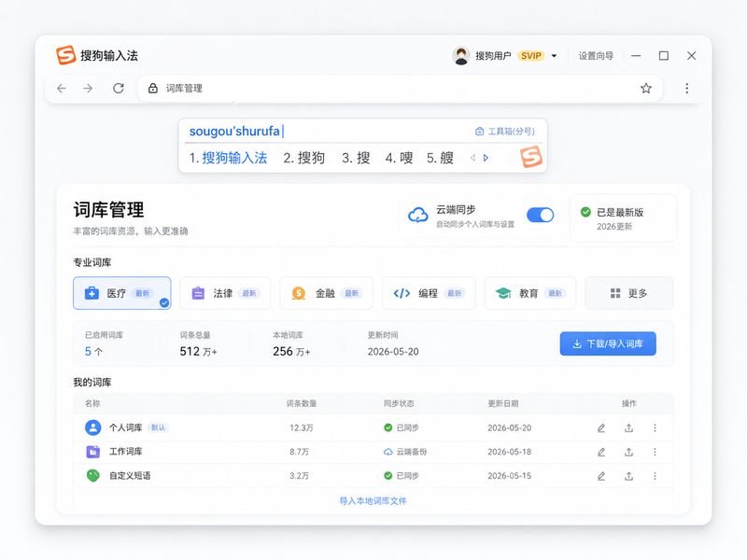
Task: Select the 法律 professional dictionary
Action: (x=225, y=293)
